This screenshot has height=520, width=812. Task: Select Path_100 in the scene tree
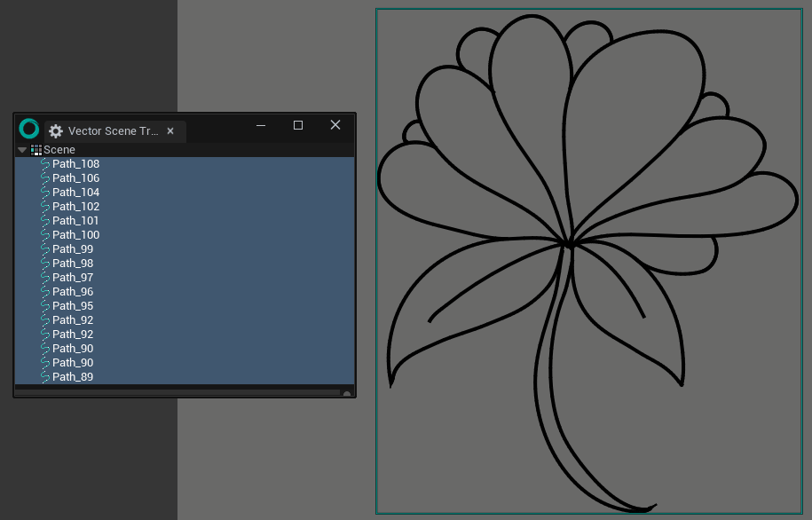pyautogui.click(x=75, y=234)
